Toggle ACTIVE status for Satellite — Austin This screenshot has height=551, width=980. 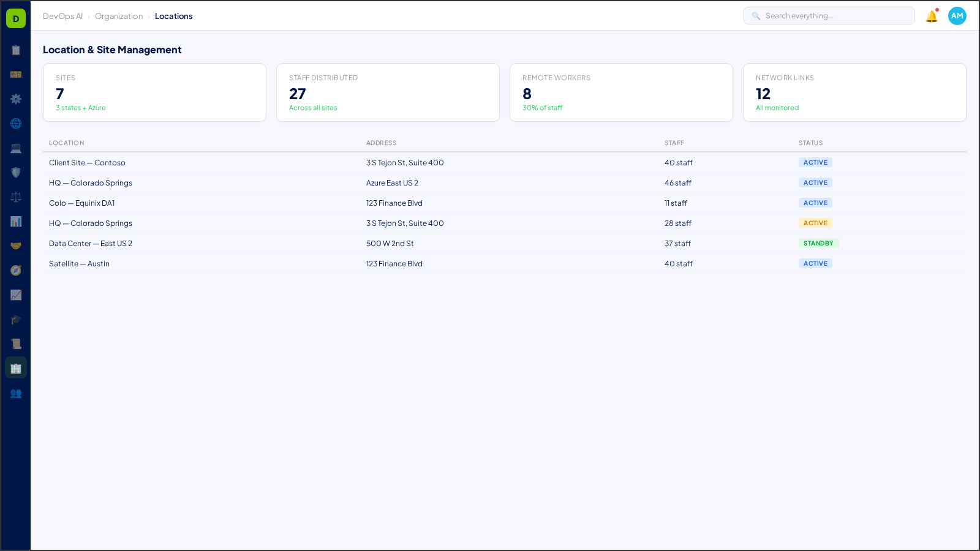tap(815, 263)
